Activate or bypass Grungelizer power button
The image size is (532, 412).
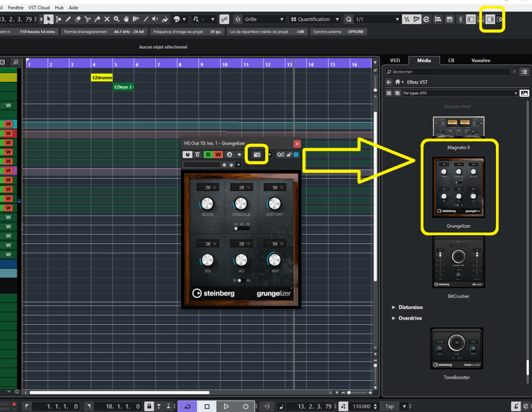[x=187, y=155]
